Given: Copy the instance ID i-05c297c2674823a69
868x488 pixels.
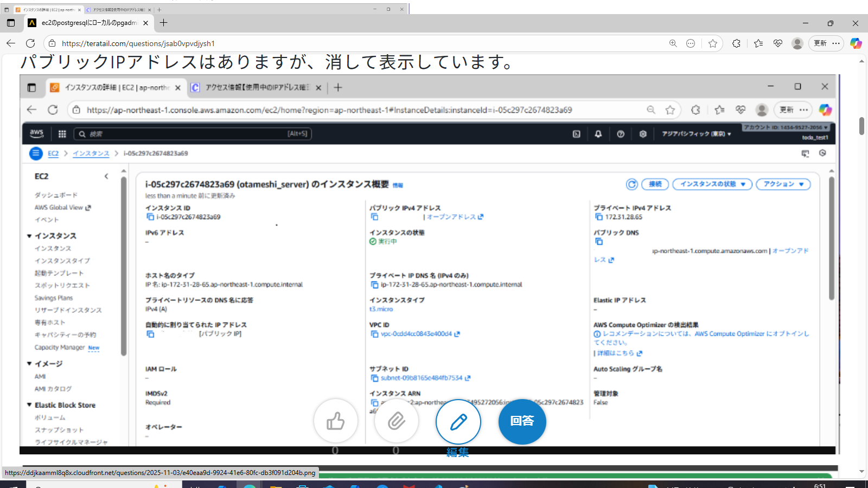Looking at the screenshot, I should 150,217.
